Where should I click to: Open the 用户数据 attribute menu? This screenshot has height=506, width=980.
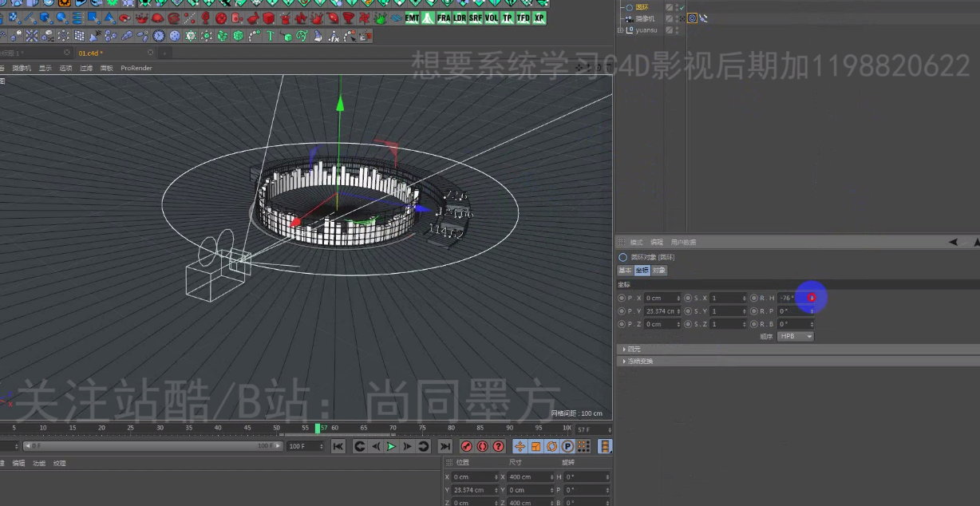pos(683,242)
